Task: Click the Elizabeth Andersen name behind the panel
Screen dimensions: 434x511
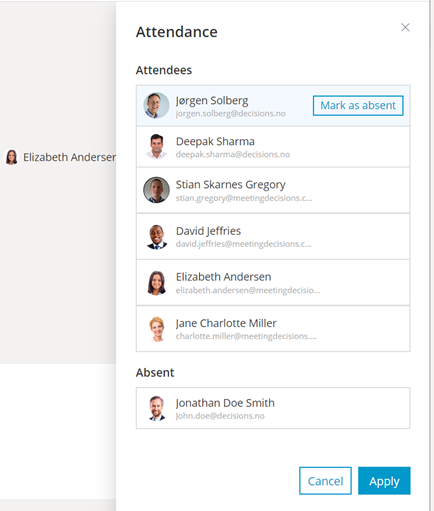Action: [x=69, y=157]
